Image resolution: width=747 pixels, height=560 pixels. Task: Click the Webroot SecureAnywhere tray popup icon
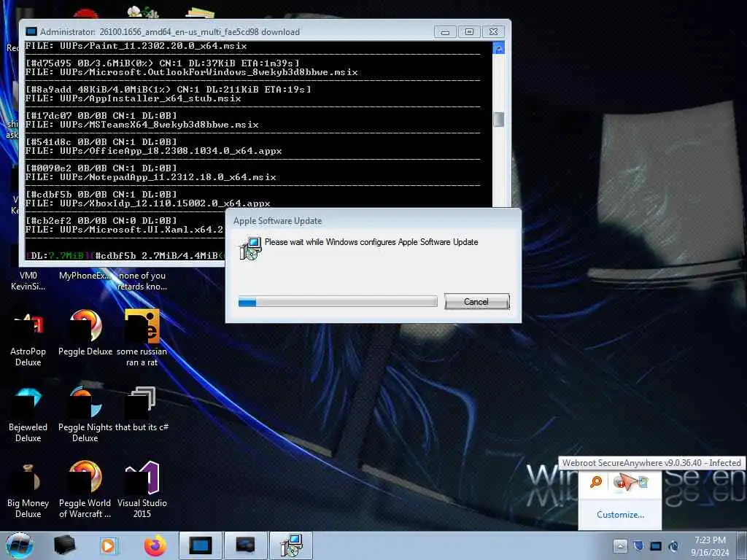620,482
